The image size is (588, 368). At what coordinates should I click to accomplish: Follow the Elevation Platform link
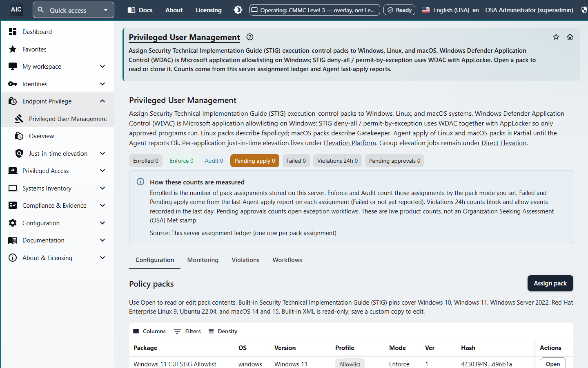(x=350, y=143)
